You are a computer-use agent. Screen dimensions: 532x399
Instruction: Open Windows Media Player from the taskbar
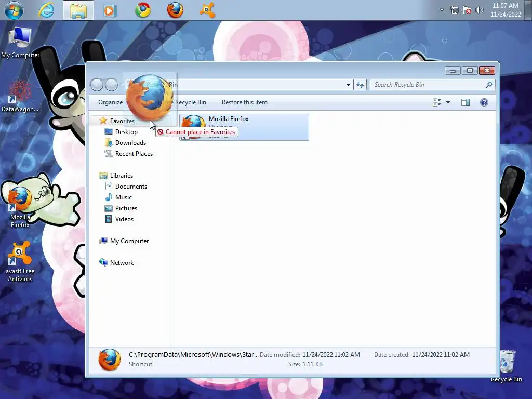[x=110, y=10]
